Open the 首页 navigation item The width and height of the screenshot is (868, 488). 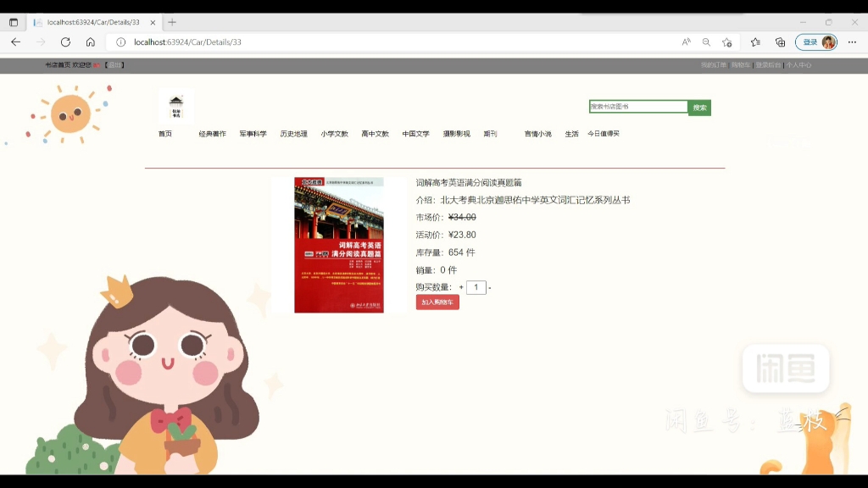click(x=164, y=134)
